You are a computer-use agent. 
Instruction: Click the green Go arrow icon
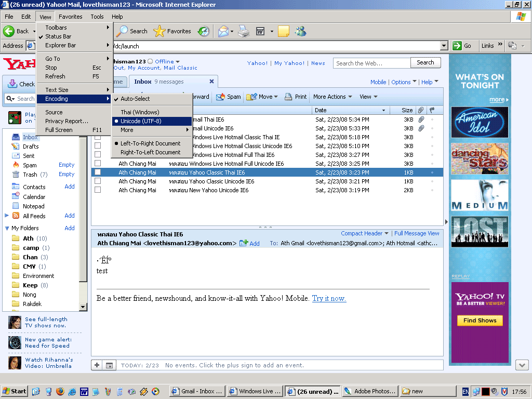(x=457, y=46)
